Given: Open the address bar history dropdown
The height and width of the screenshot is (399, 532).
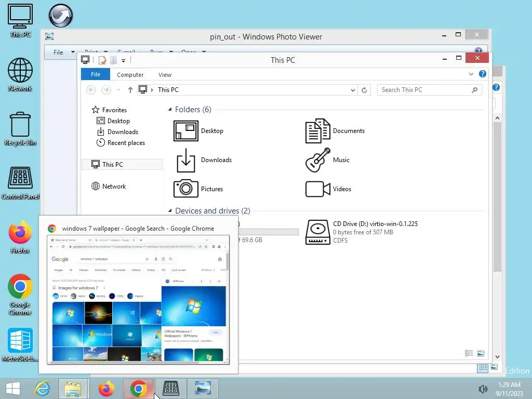Looking at the screenshot, I should [353, 90].
